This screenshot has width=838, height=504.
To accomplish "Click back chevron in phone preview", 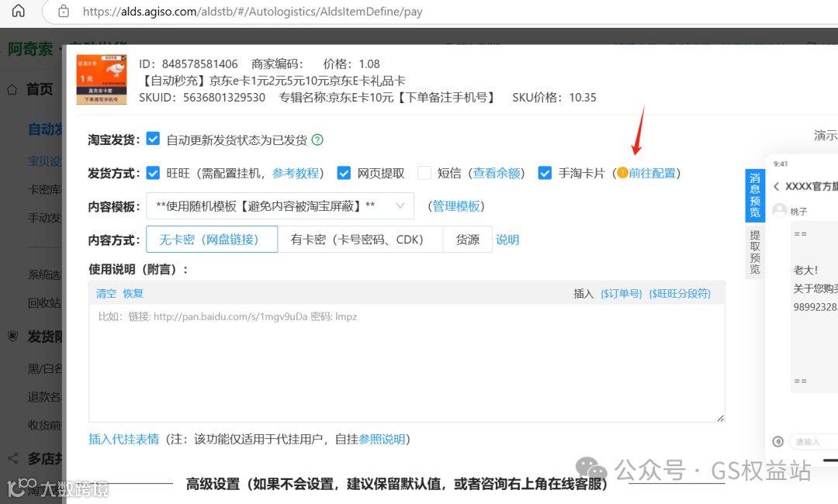I will [776, 186].
